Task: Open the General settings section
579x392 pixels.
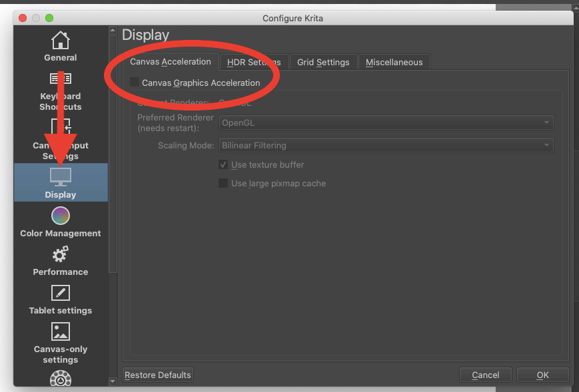Action: coord(61,46)
